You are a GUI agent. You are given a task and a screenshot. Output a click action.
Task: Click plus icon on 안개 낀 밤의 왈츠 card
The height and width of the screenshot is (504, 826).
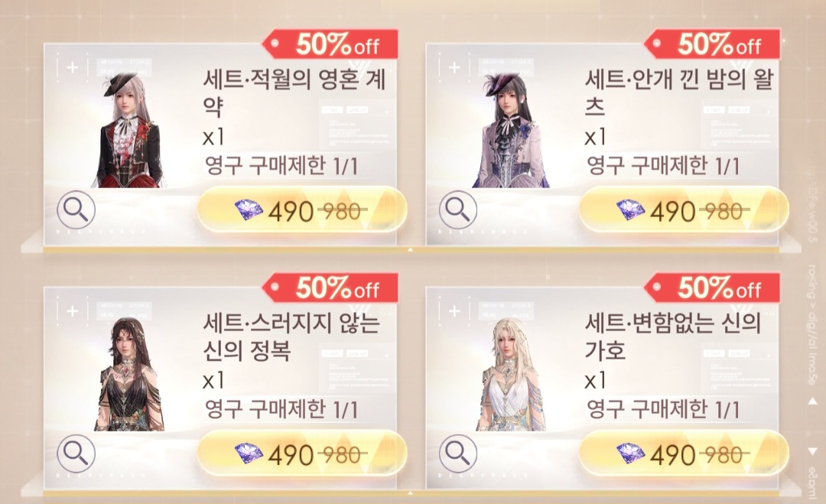(454, 67)
